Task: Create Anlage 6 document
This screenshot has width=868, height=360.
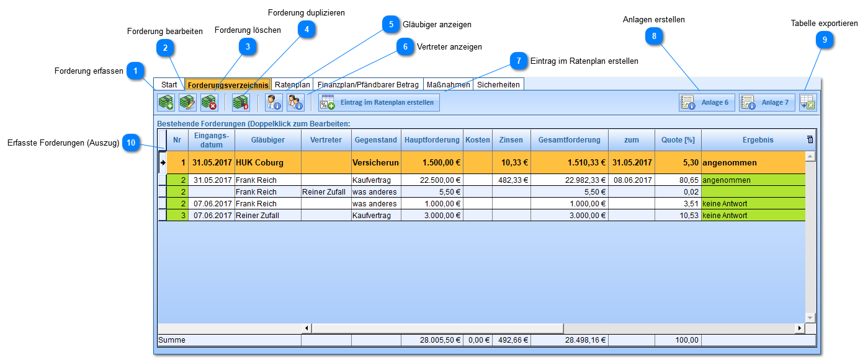Action: [707, 102]
